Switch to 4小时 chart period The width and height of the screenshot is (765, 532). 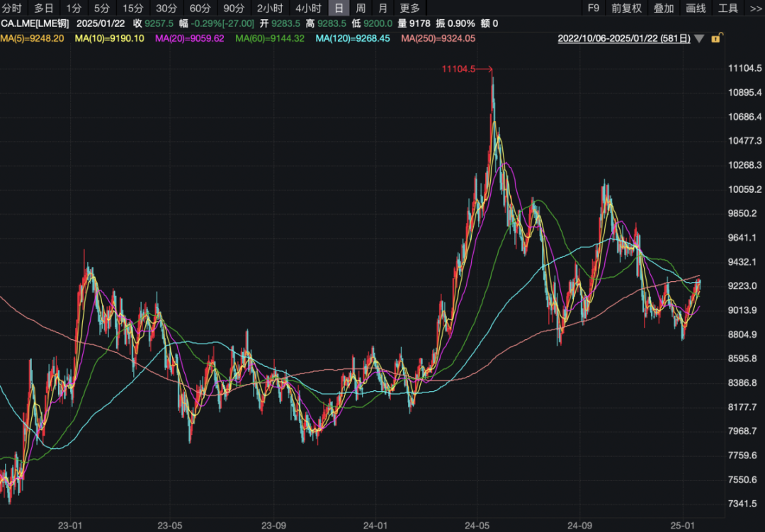click(308, 9)
